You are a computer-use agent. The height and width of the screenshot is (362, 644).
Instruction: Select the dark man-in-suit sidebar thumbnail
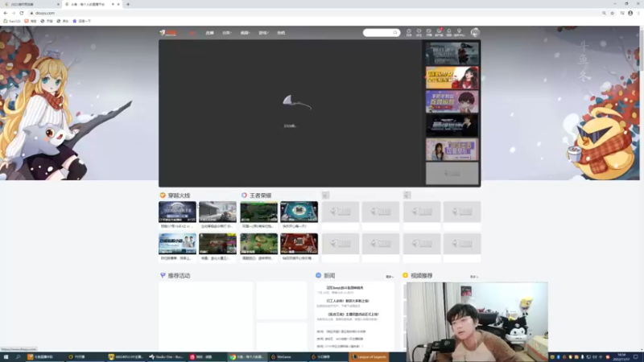click(452, 125)
